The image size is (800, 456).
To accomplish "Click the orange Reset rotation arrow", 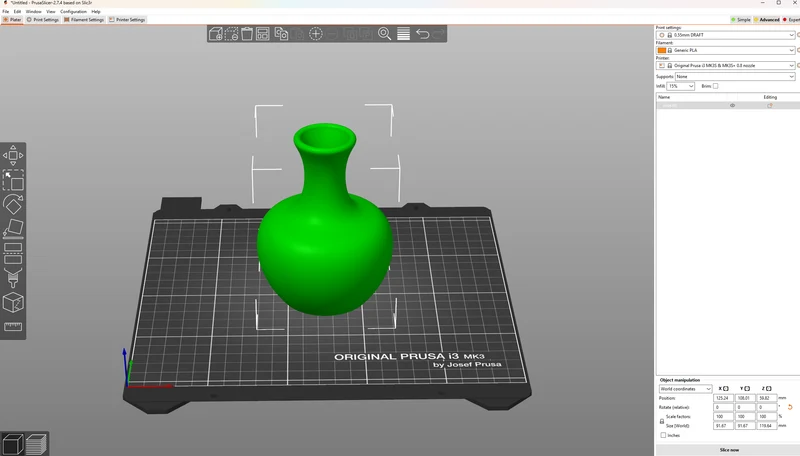I will click(790, 407).
